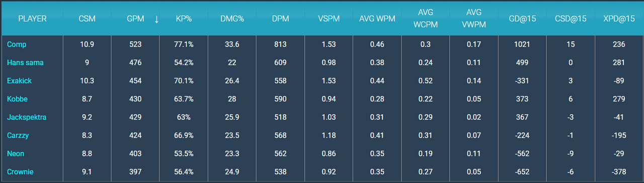644x183 pixels.
Task: Sort by KP% column header
Action: [x=183, y=19]
